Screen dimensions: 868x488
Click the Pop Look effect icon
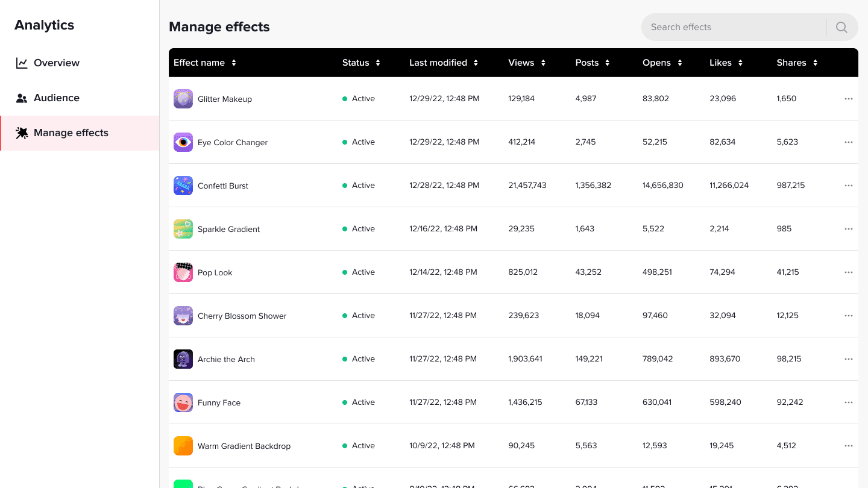point(183,272)
